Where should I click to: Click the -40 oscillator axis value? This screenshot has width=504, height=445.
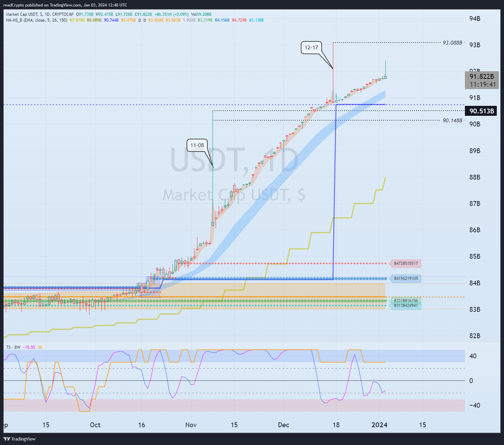[x=475, y=405]
